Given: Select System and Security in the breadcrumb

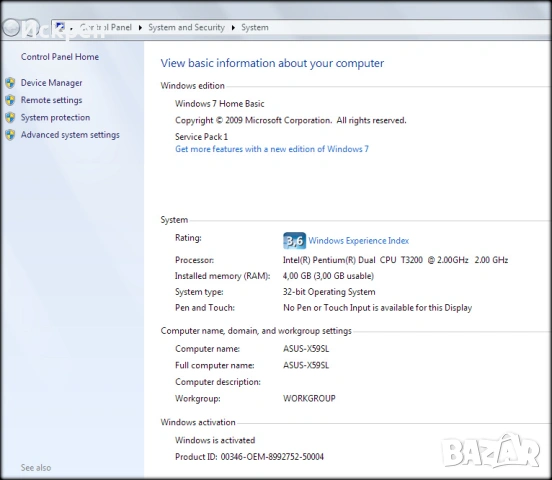Looking at the screenshot, I should pos(186,27).
